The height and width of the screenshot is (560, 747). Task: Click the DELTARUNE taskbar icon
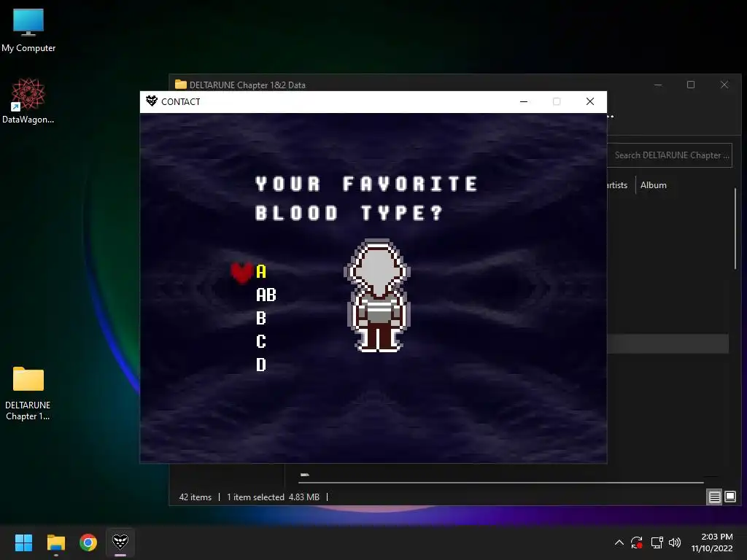(x=120, y=542)
